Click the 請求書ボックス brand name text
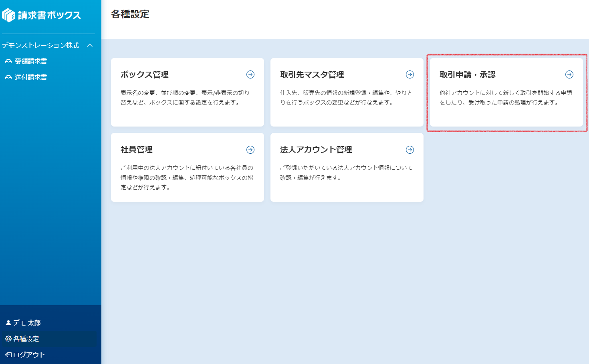The height and width of the screenshot is (364, 589). pyautogui.click(x=49, y=15)
